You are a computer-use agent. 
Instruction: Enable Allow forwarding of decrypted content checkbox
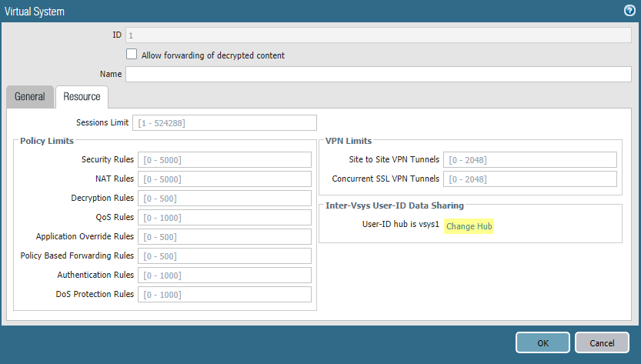click(x=132, y=54)
